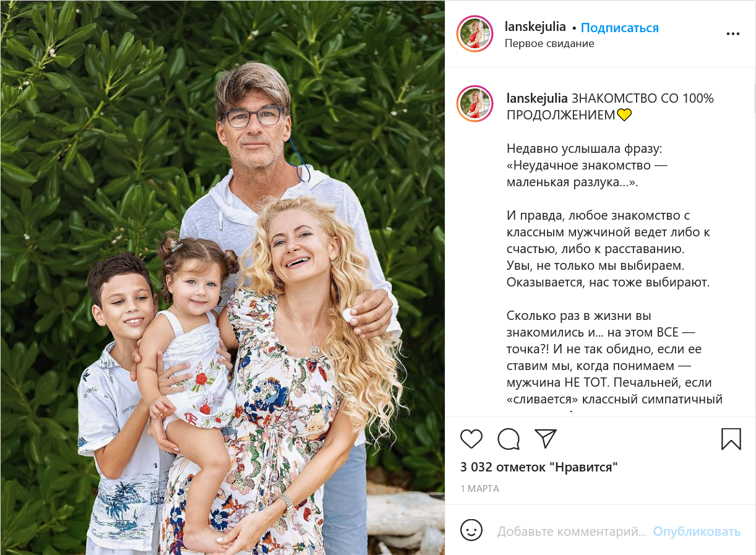Screen dimensions: 756x555
Task: Click the family photo image
Action: 223,277
